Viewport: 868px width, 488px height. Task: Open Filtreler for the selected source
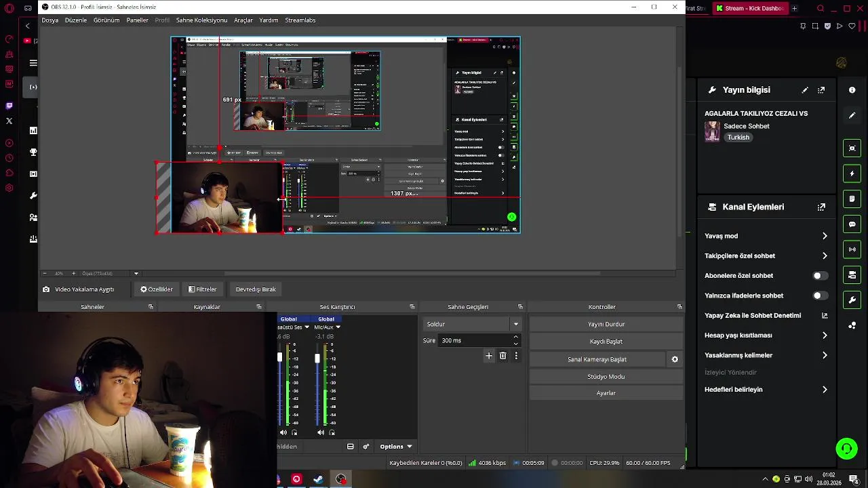[203, 289]
